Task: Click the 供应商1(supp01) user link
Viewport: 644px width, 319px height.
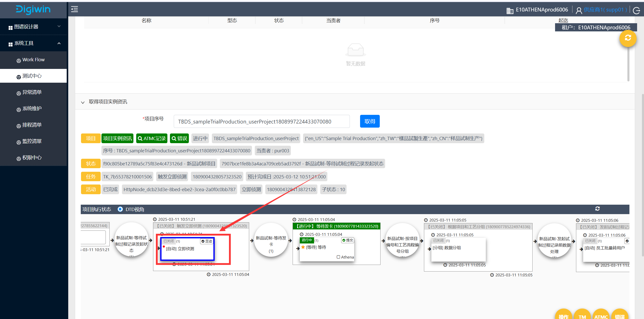Action: (605, 10)
